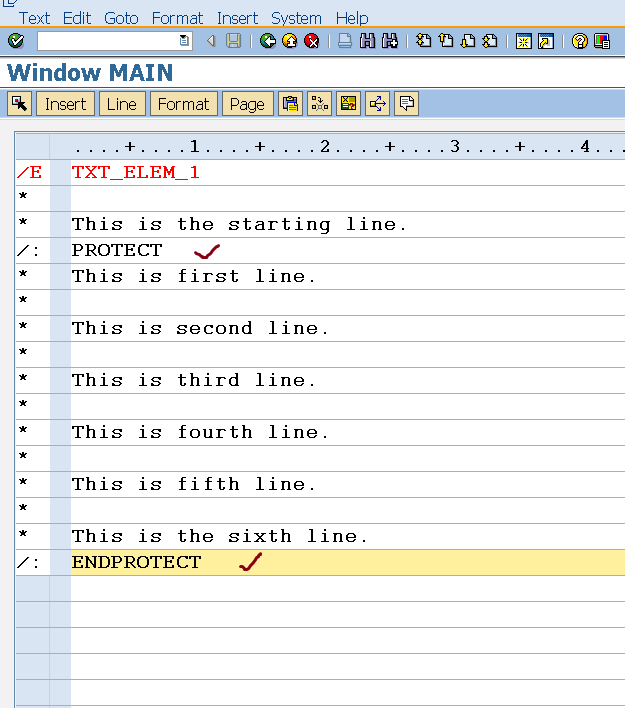625x709 pixels.
Task: Click the Find Next binoculars icon
Action: [390, 41]
